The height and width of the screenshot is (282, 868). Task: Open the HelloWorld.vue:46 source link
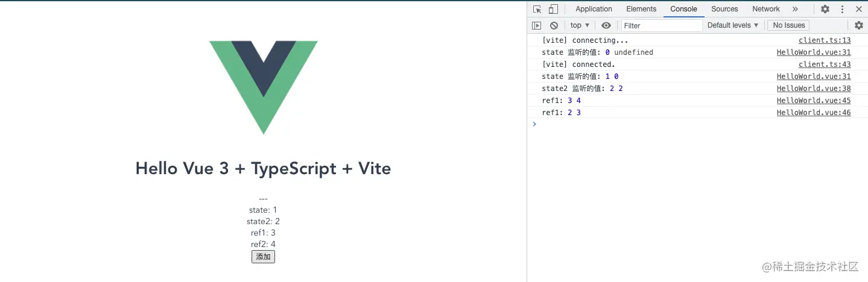tap(814, 113)
